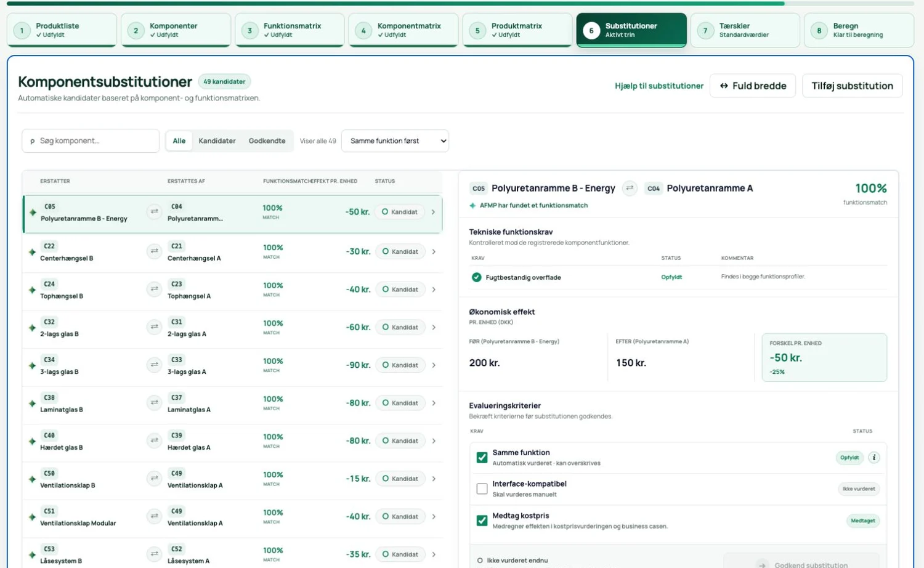
Task: Click swap icon in Polyuretanramme B - Energy row
Action: 154,212
